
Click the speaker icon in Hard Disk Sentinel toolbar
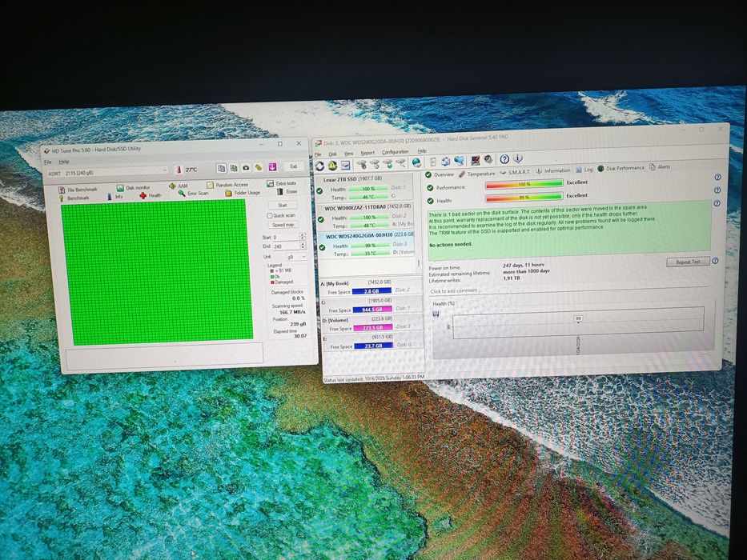click(488, 160)
